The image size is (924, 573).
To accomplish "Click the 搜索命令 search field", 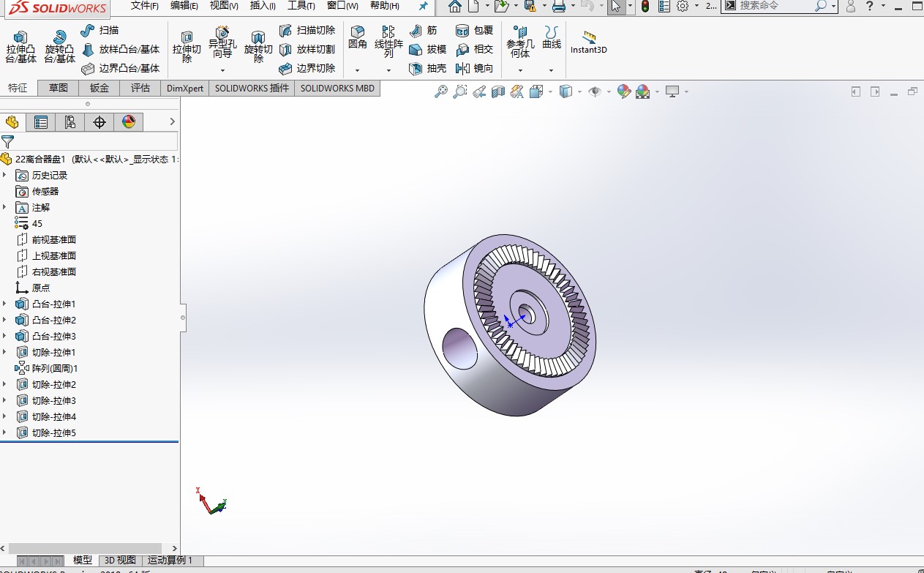I will click(x=775, y=6).
